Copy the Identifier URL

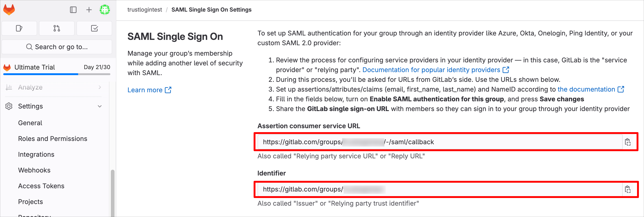click(x=628, y=189)
